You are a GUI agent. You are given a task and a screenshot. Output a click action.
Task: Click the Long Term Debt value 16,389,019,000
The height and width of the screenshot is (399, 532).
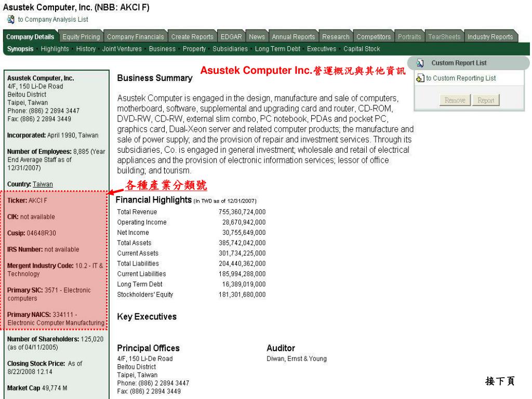point(244,284)
